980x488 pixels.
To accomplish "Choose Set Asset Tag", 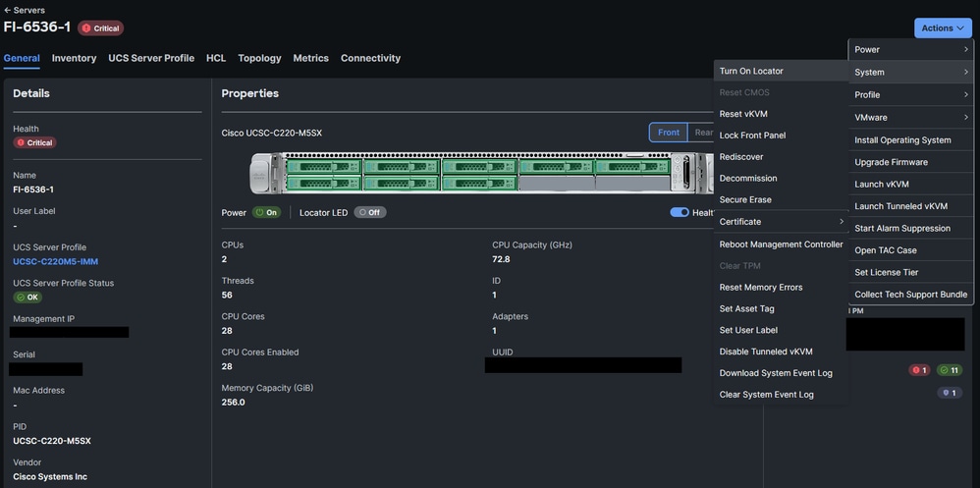I will [x=781, y=308].
